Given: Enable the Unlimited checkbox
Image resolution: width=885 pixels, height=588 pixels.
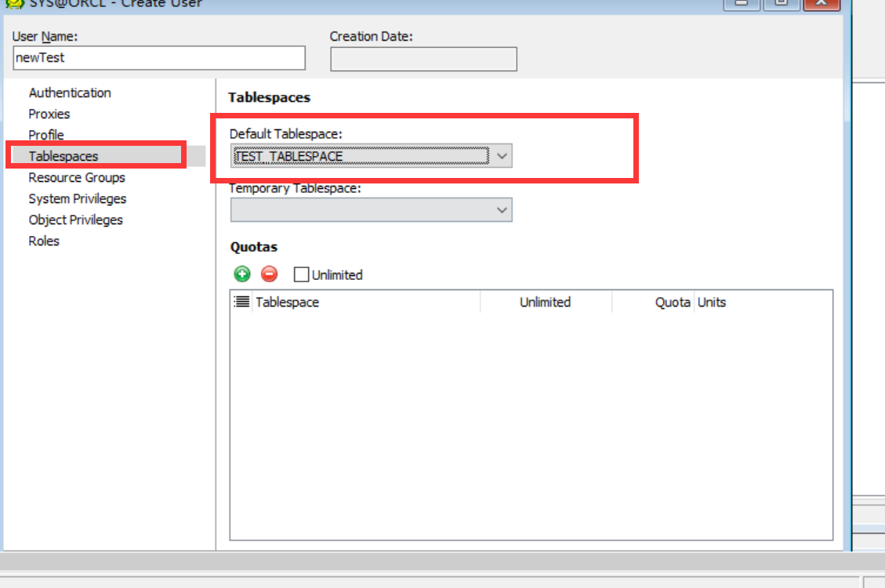Looking at the screenshot, I should [301, 275].
